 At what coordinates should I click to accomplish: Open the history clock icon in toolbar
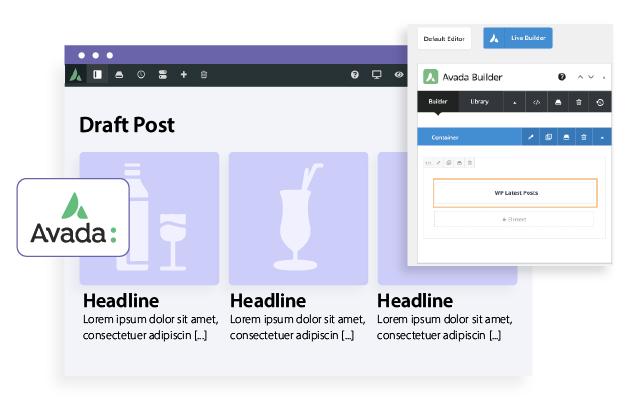pos(141,75)
